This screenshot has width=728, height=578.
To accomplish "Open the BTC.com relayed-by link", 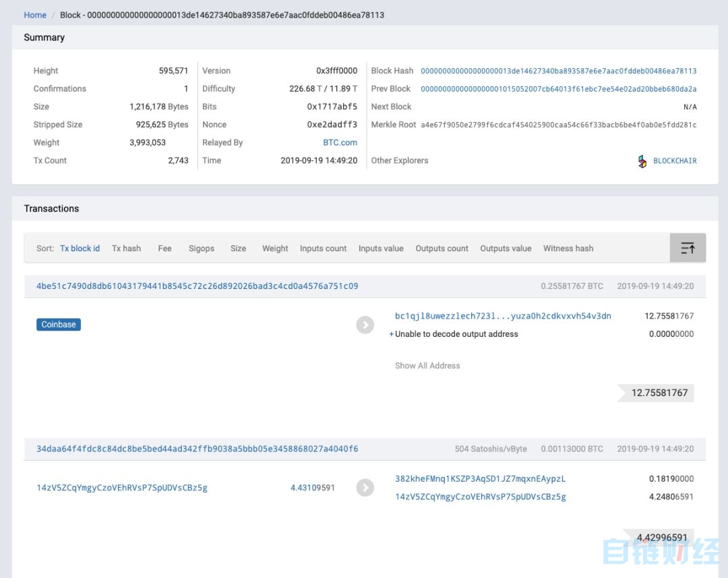I will (x=340, y=142).
